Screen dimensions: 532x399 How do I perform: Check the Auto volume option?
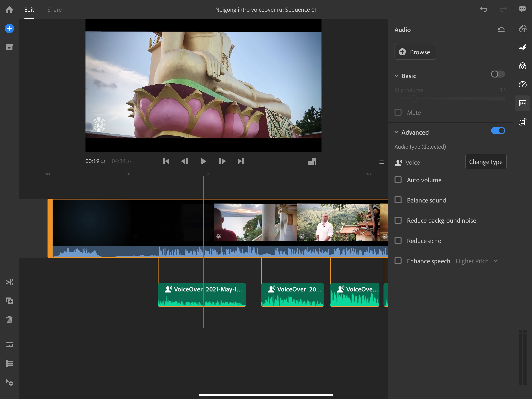pyautogui.click(x=398, y=180)
